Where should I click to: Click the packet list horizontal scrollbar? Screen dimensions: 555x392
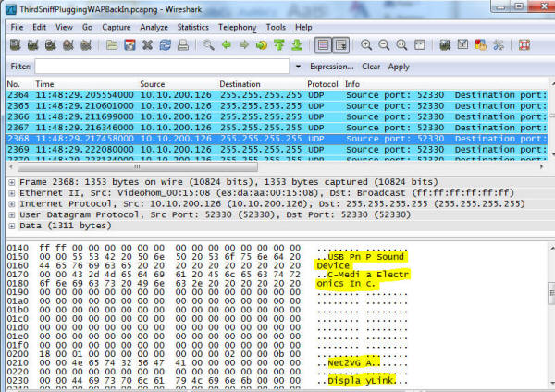(138, 166)
